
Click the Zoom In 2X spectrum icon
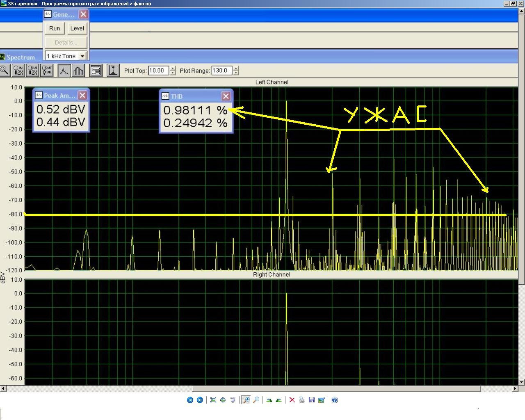coord(18,71)
